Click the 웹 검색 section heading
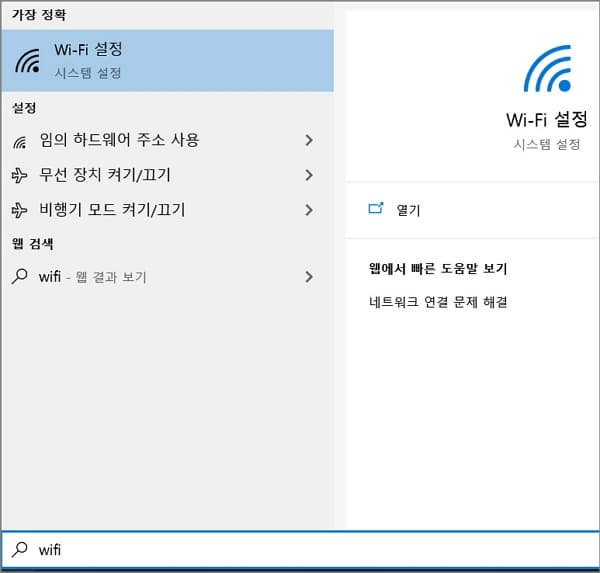Viewport: 600px width, 573px height. point(33,243)
